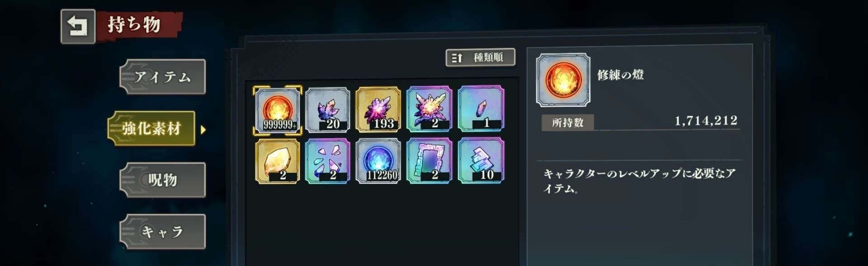Select the blue orb item showing 112260
The image size is (868, 266).
pyautogui.click(x=378, y=161)
